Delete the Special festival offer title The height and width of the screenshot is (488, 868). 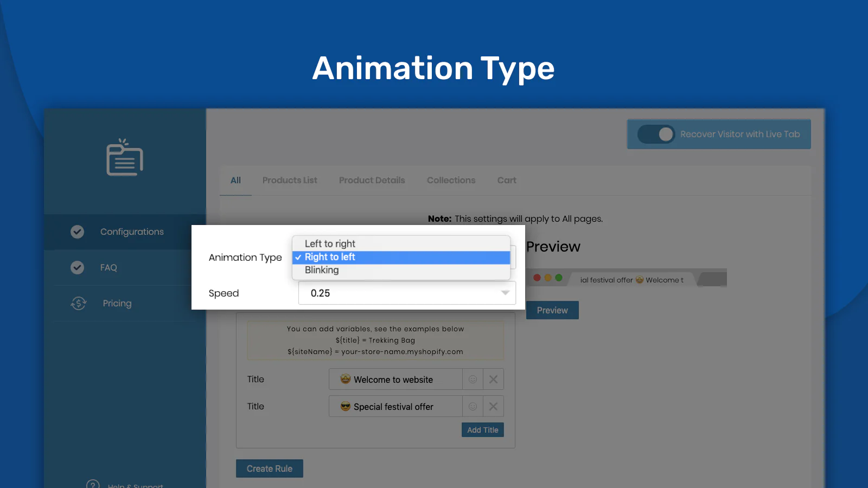[493, 407]
